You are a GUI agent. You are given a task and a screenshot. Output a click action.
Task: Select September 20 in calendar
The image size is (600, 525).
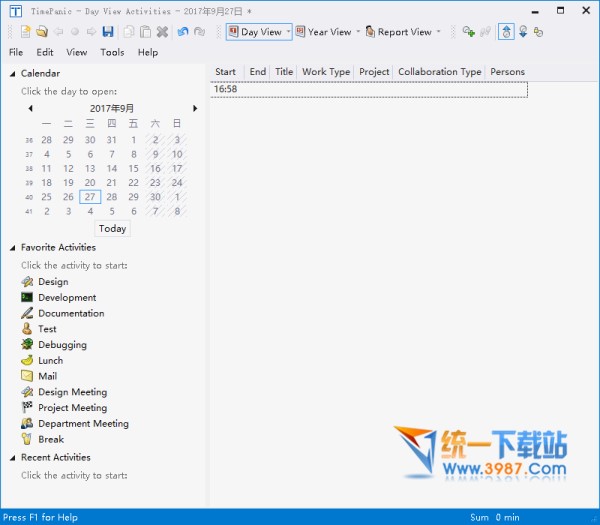tap(90, 183)
